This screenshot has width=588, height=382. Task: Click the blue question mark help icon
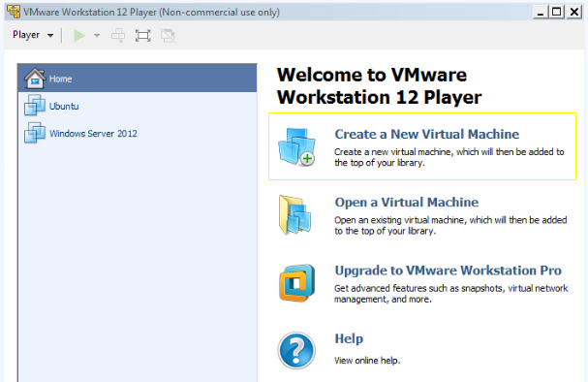pyautogui.click(x=296, y=350)
